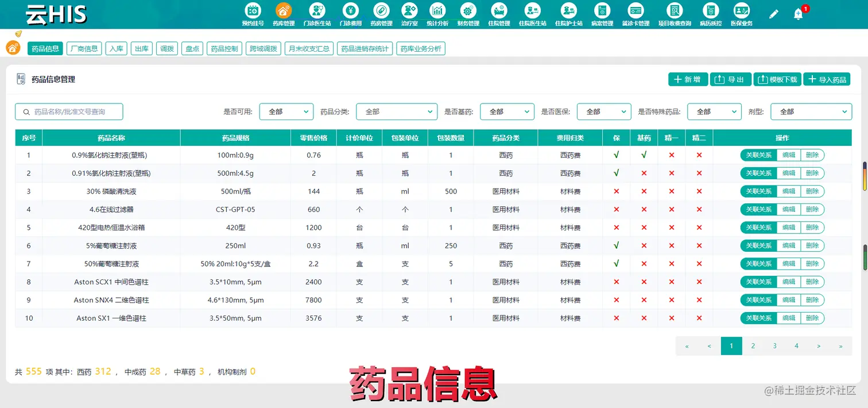Open the 住院医生站 module icon

(x=533, y=10)
